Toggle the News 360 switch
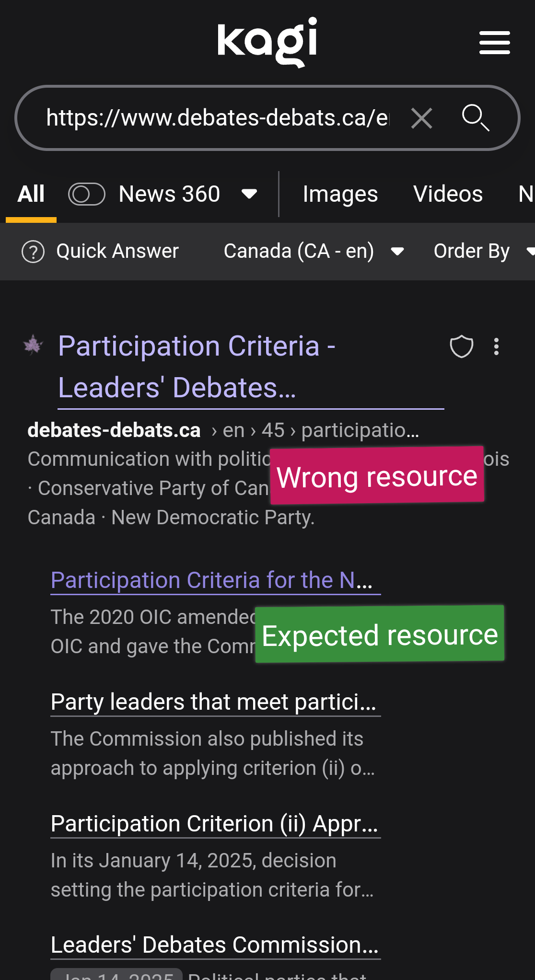535x980 pixels. 86,194
